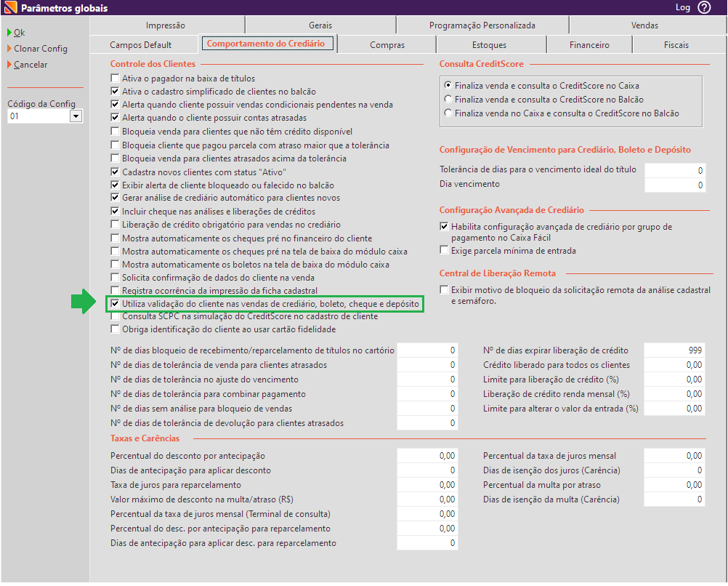The image size is (728, 586).
Task: Open the Campos Default tab
Action: click(x=141, y=44)
